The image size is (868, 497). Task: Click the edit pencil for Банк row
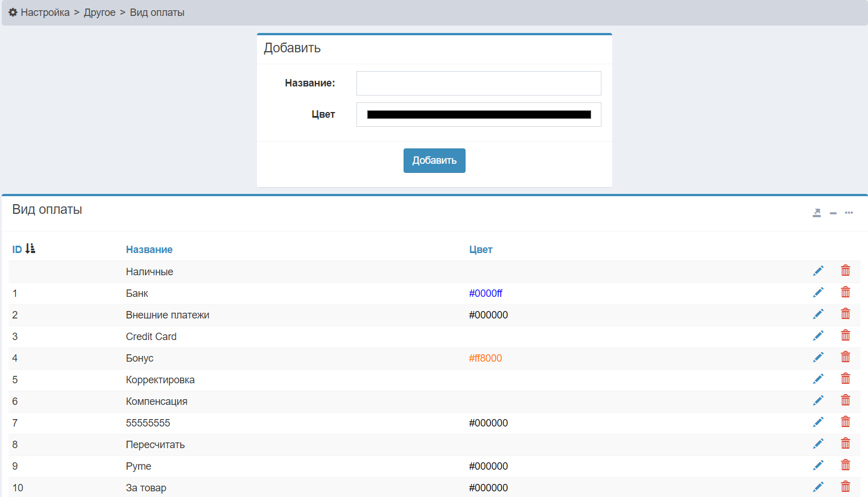tap(818, 293)
